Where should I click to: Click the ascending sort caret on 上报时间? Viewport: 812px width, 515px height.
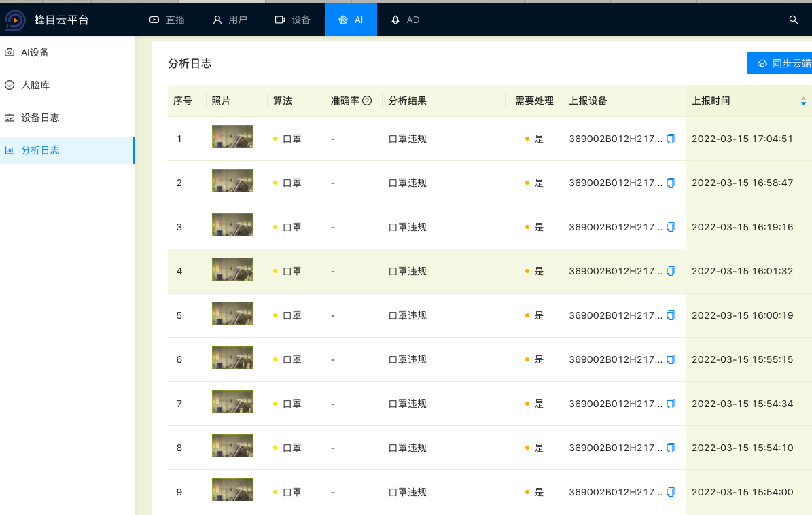(803, 97)
